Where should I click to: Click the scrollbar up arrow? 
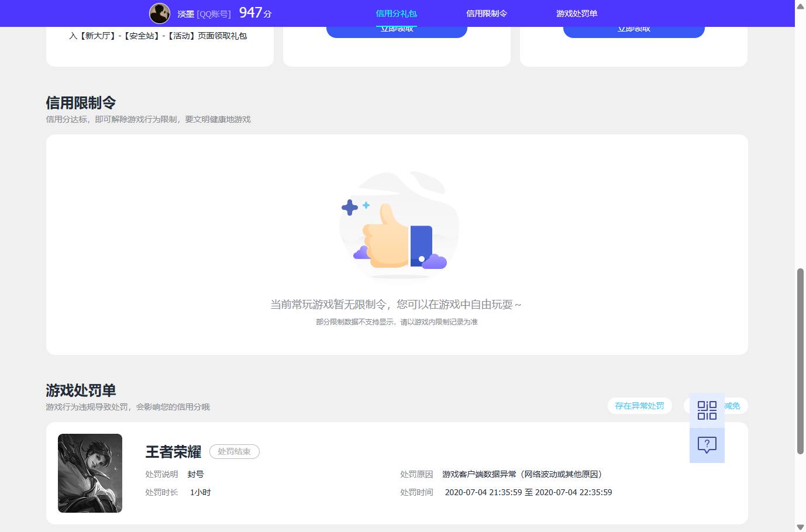pos(800,6)
